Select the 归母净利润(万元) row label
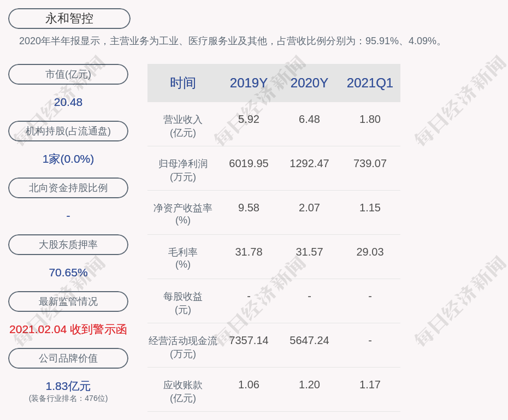This screenshot has width=508, height=420. coord(183,170)
